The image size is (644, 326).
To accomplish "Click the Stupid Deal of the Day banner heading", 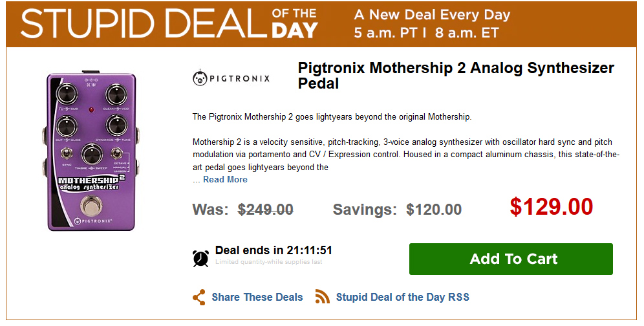I will 169,23.
